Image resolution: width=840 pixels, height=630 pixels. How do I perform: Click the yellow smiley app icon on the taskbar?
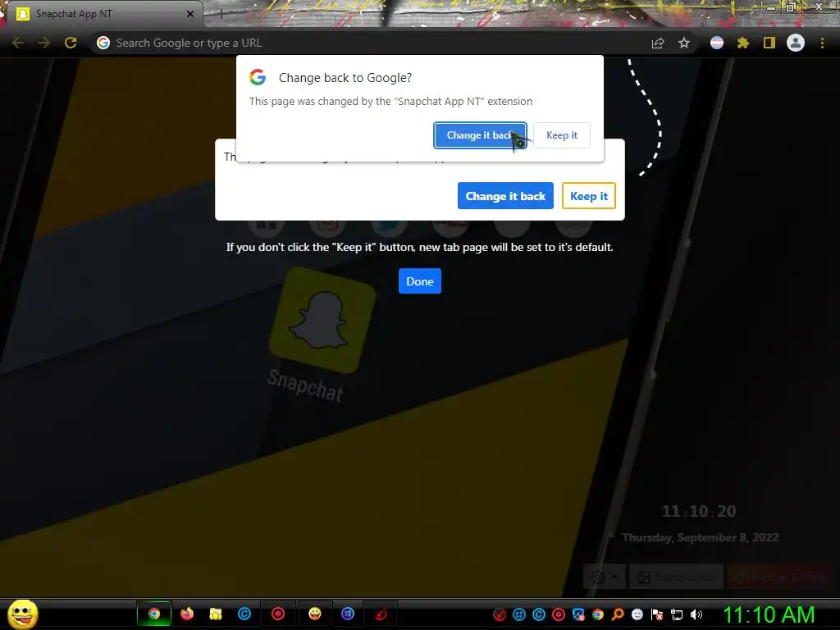(314, 614)
